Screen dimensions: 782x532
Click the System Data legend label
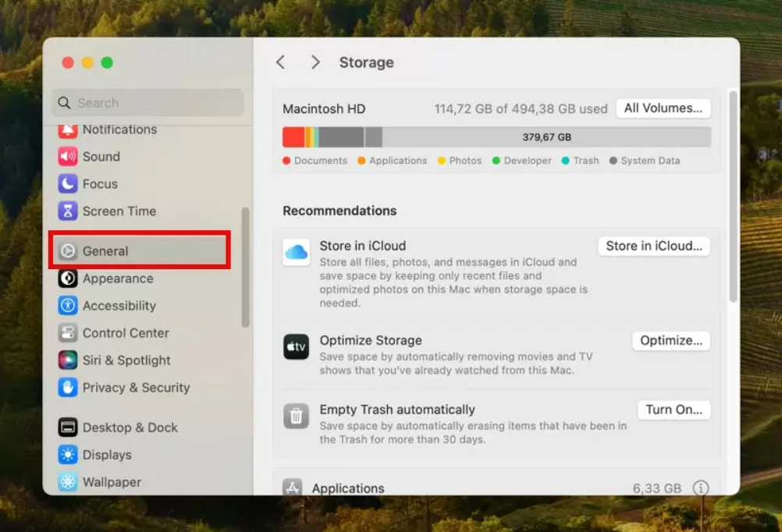click(650, 161)
